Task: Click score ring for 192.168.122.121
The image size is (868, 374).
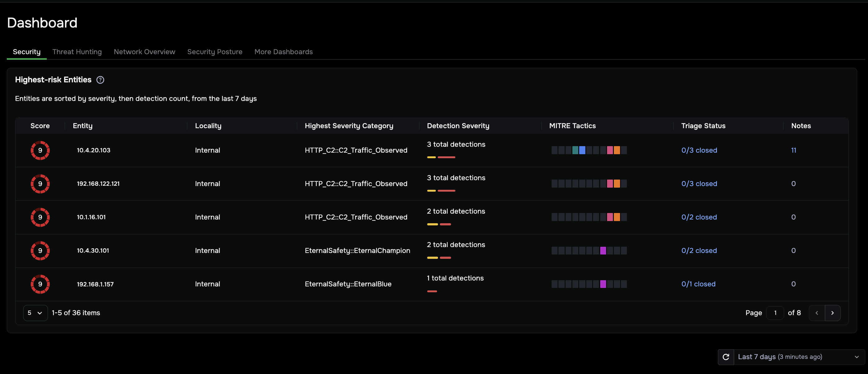Action: tap(40, 184)
